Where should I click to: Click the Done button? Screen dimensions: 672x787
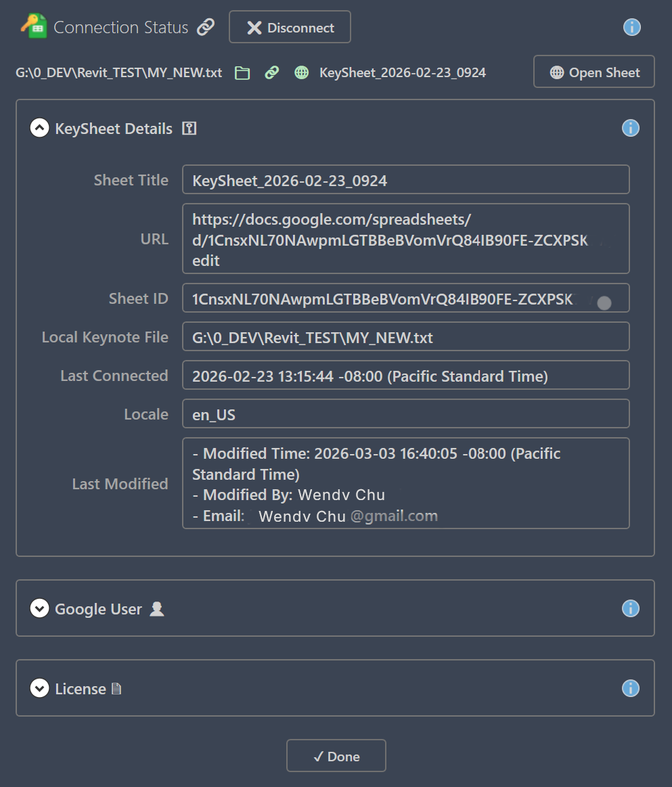pyautogui.click(x=336, y=755)
